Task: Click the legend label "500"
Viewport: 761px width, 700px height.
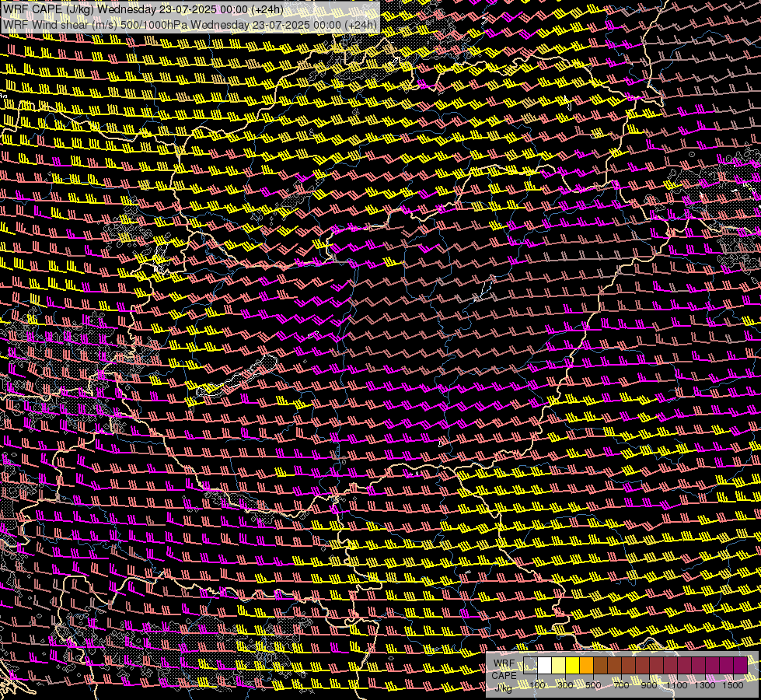Action: coord(593,685)
